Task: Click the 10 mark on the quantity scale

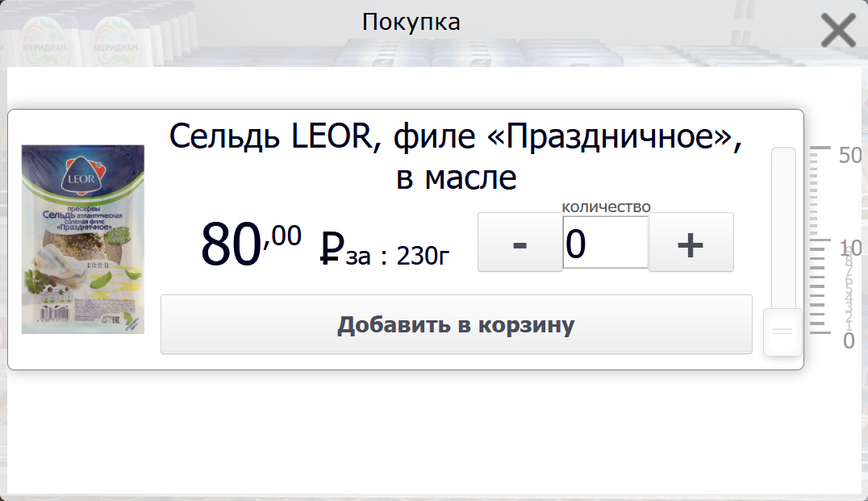Action: point(850,247)
